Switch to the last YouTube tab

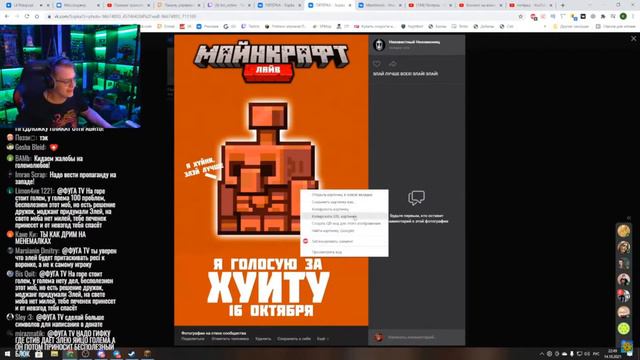(x=531, y=5)
